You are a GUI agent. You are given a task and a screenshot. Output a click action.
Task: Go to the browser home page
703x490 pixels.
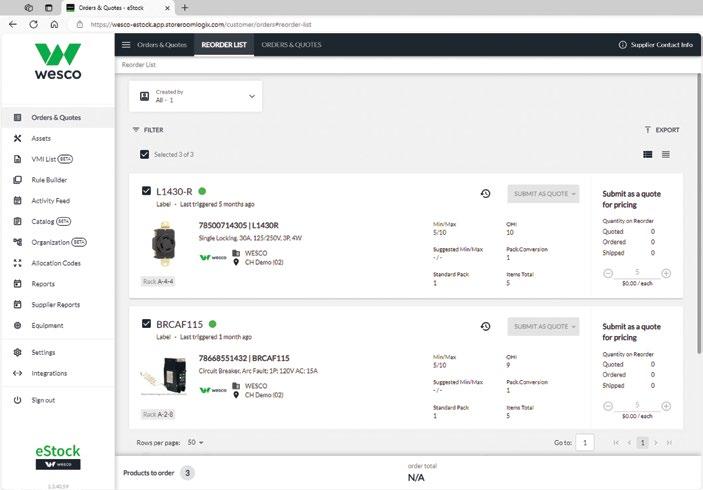tap(54, 24)
